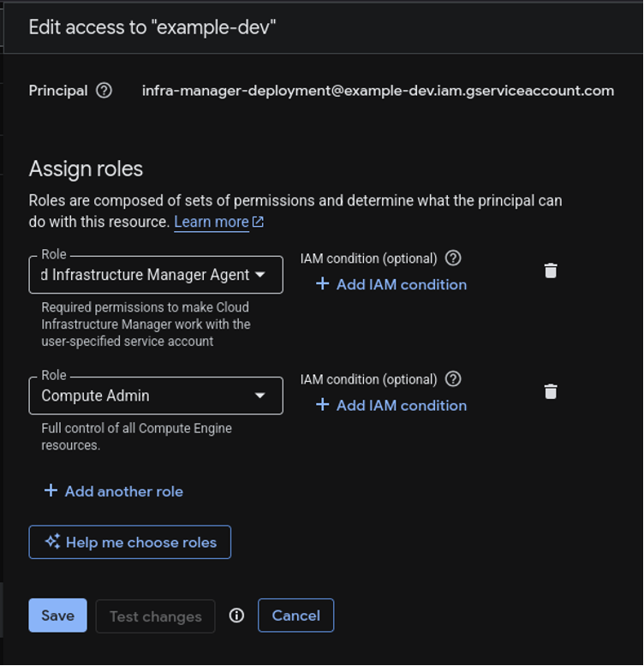Click the external link icon after Learn more
The height and width of the screenshot is (666, 644).
click(258, 222)
